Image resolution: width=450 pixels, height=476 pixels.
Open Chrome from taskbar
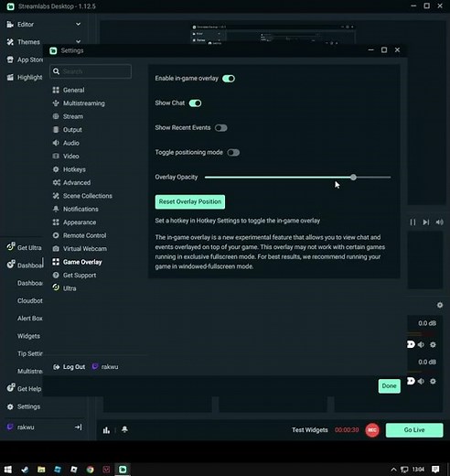[x=90, y=470]
